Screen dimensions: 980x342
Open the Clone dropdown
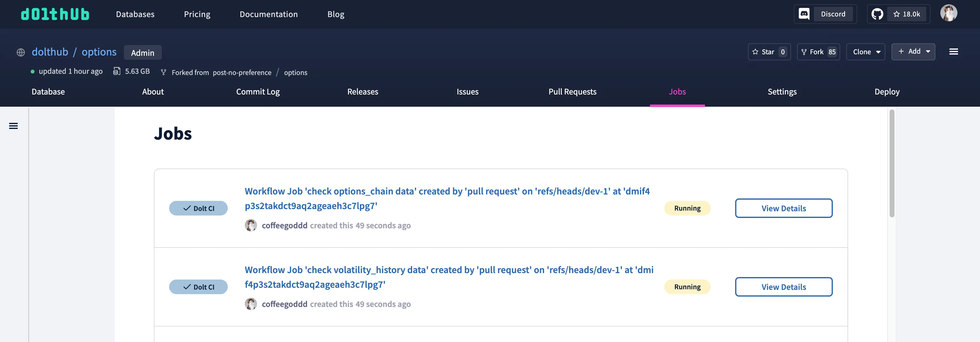(x=866, y=52)
